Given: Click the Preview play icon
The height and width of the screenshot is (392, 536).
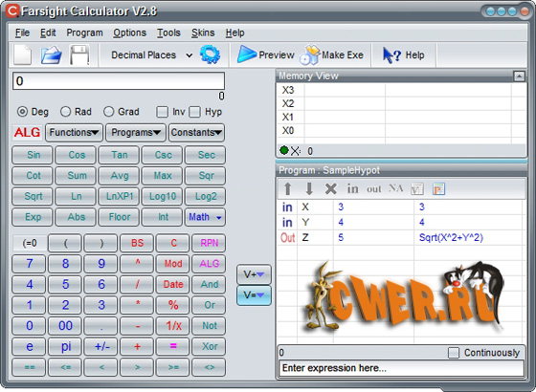Looking at the screenshot, I should click(x=247, y=54).
